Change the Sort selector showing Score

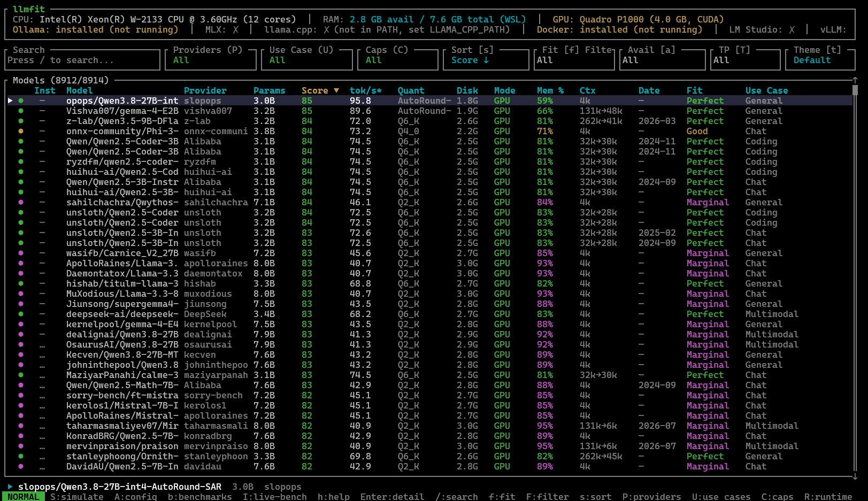[486, 60]
